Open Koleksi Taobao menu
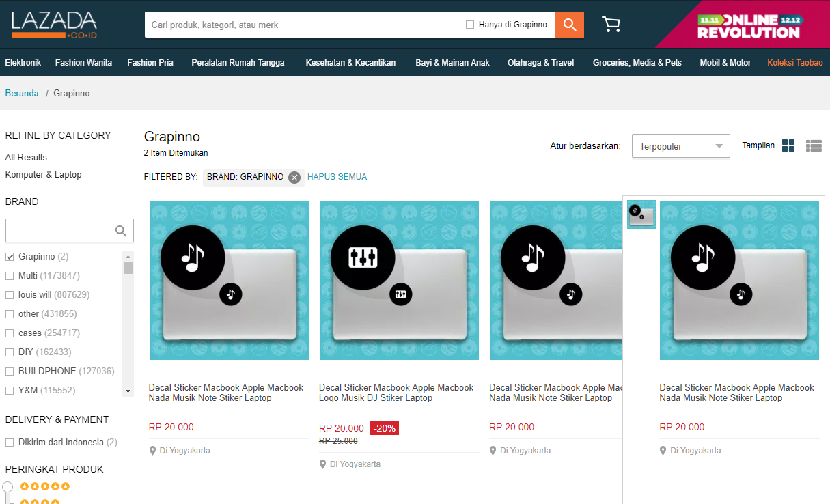 [795, 63]
